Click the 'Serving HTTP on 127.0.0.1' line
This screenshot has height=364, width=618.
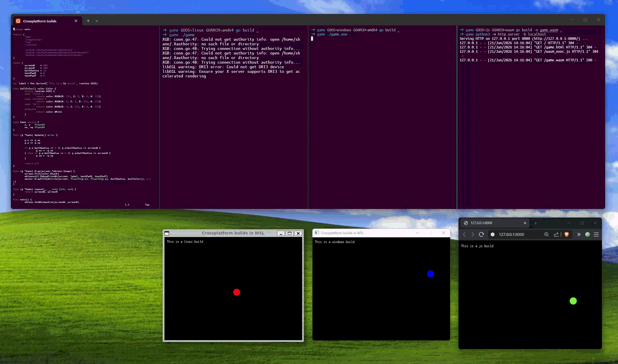[524, 39]
